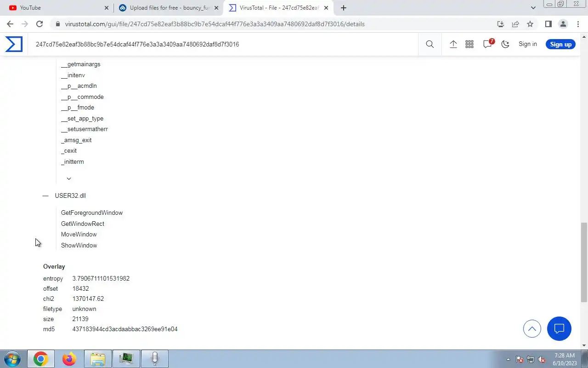Image resolution: width=588 pixels, height=368 pixels.
Task: Click the entropy value 3.7906711101531982
Action: pyautogui.click(x=101, y=279)
